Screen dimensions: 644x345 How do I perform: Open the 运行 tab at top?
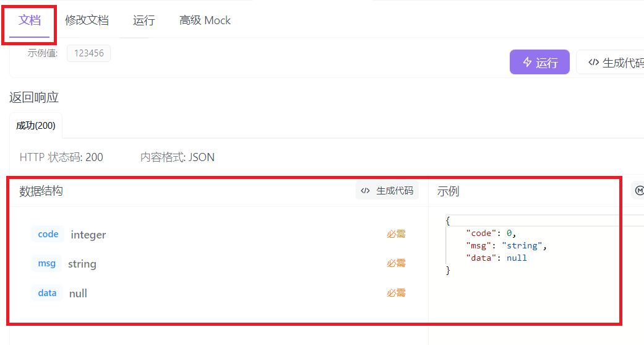(x=144, y=20)
